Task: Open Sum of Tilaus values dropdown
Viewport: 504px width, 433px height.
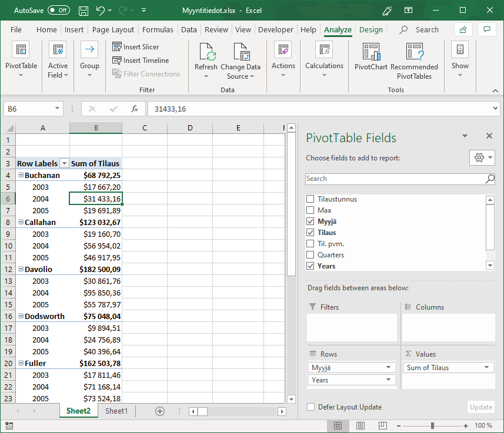Action: click(487, 368)
